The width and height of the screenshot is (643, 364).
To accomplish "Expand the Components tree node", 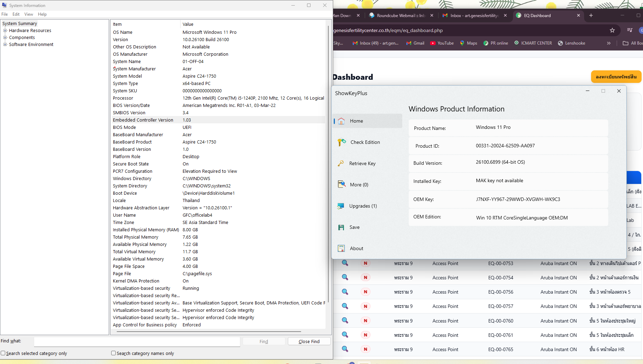I will (5, 38).
